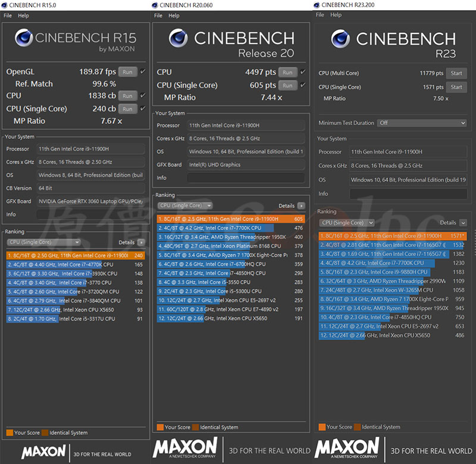Toggle the OpenGL test checkbox in R15
476x464 pixels.
tap(142, 71)
